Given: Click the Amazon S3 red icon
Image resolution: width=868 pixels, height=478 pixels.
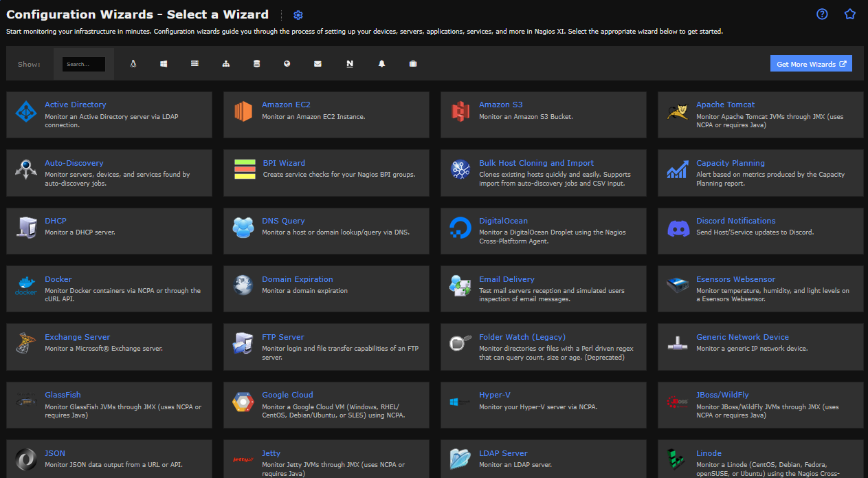Looking at the screenshot, I should point(460,111).
